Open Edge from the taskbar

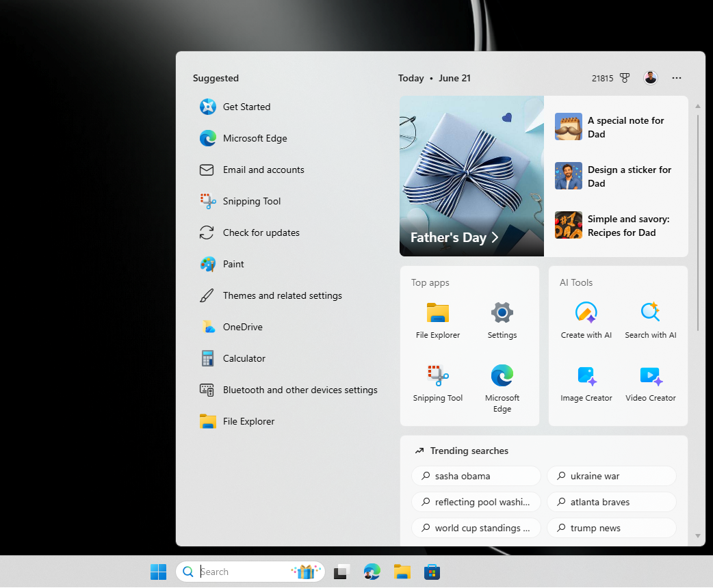point(372,572)
